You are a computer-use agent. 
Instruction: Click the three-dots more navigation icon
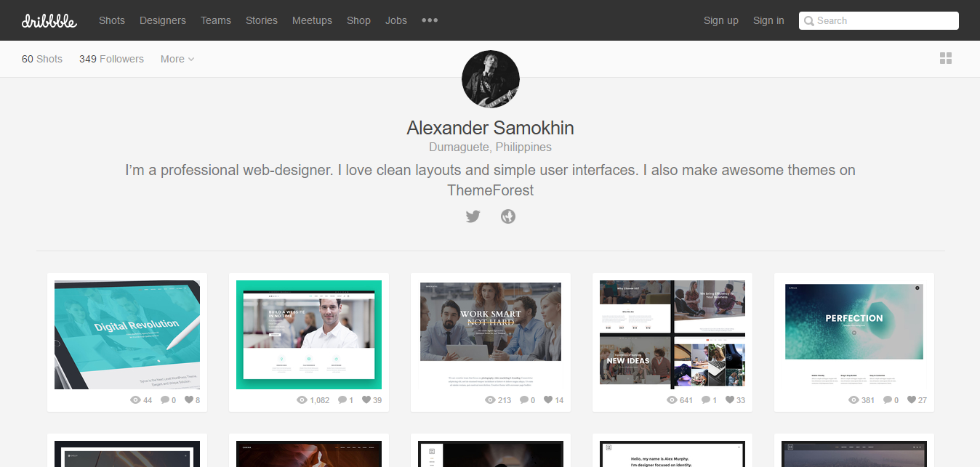430,20
